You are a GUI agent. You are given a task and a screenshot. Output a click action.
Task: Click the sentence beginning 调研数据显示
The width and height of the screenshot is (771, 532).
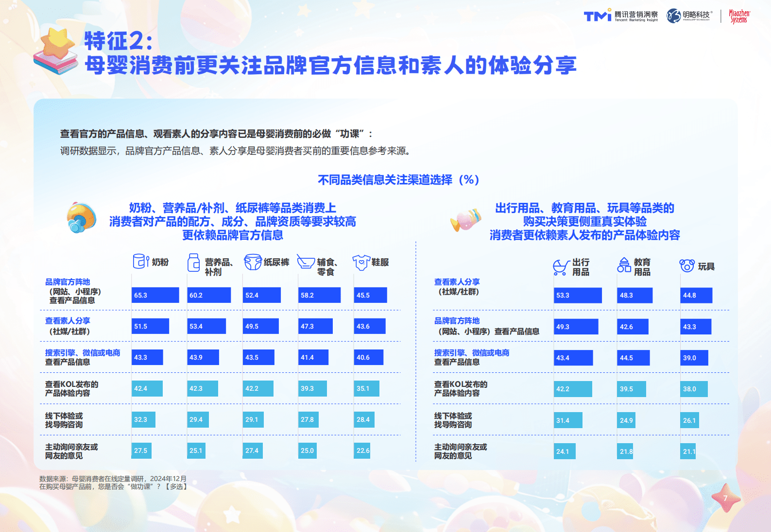(x=237, y=151)
